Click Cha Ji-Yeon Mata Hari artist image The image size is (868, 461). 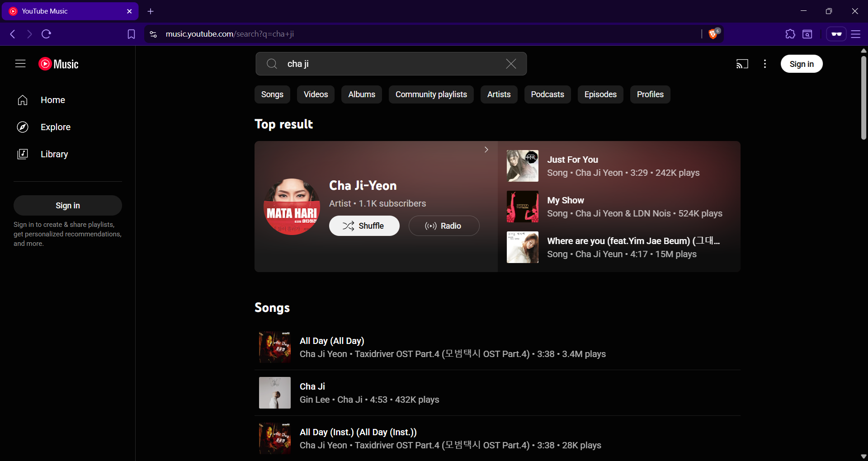[x=292, y=207]
